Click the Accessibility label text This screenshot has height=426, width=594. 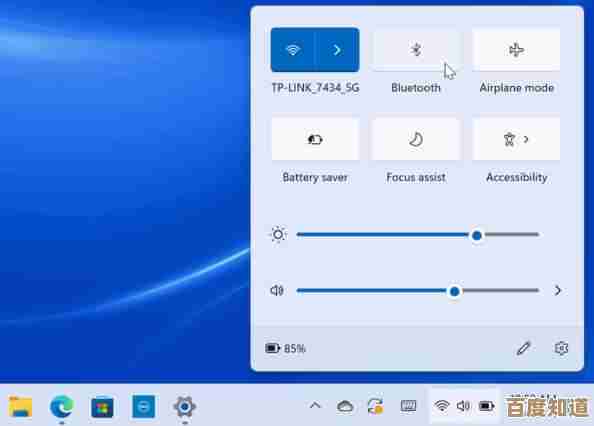[x=516, y=178]
